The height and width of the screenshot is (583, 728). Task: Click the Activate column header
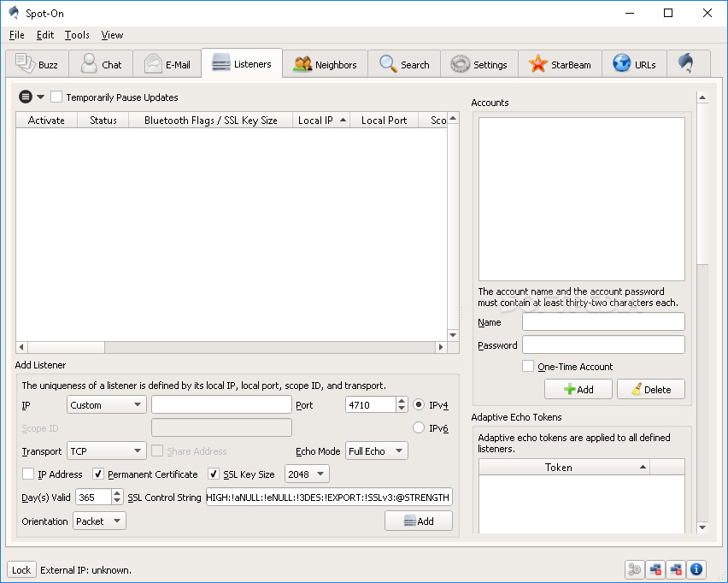[46, 120]
